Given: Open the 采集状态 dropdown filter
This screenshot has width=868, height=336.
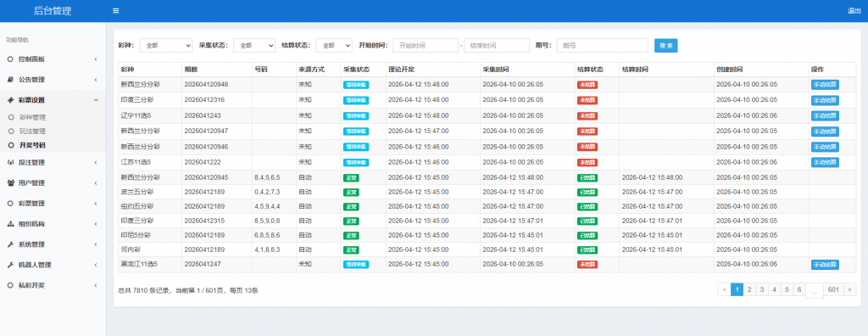Looking at the screenshot, I should (254, 46).
